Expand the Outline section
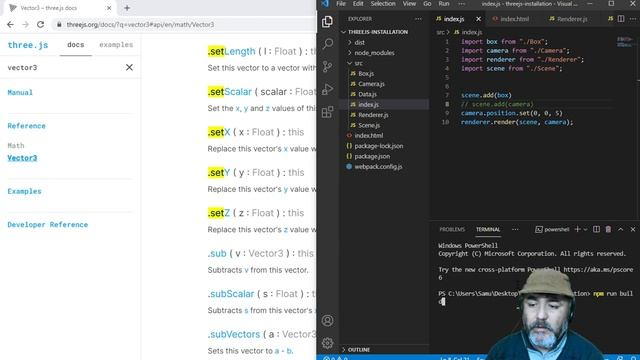Viewport: 640px width, 360px height. 359,350
